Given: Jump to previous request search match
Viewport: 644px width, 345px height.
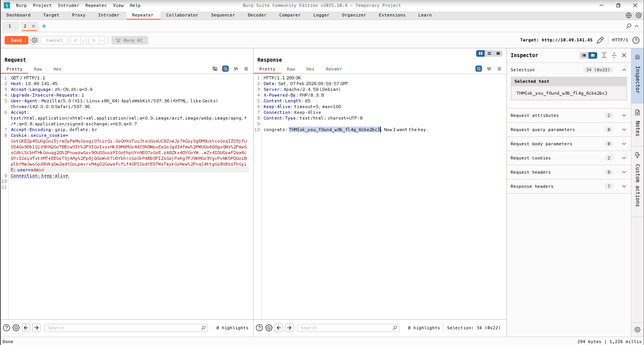Looking at the screenshot, I should (26, 328).
